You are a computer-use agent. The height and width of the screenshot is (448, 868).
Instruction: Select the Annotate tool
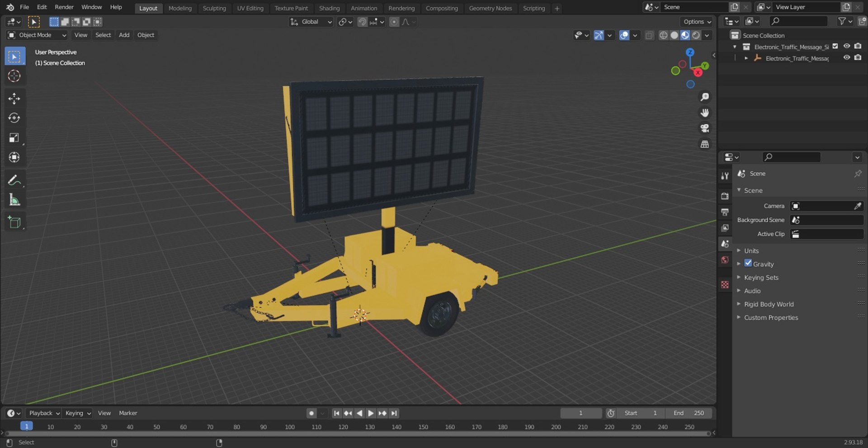tap(14, 180)
